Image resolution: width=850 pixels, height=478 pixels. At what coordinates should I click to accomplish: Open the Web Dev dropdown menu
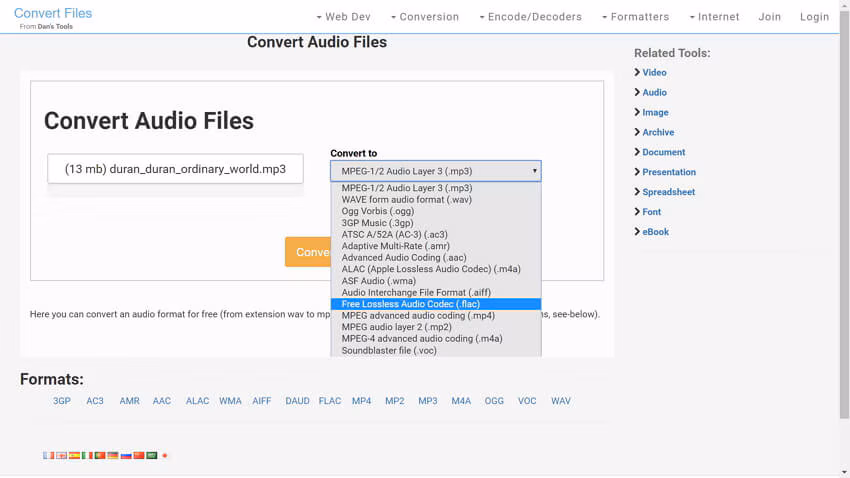coord(345,17)
